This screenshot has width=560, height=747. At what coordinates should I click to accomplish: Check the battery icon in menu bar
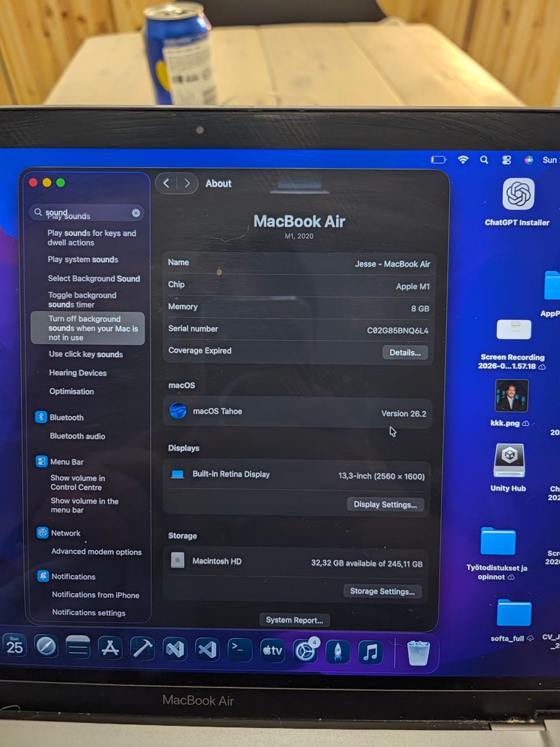438,159
